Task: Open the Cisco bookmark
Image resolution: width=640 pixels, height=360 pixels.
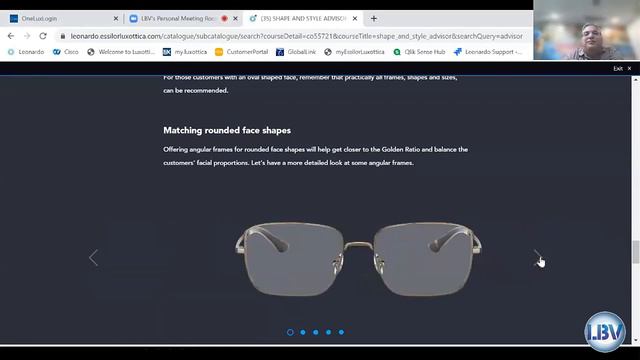Action: pyautogui.click(x=65, y=52)
